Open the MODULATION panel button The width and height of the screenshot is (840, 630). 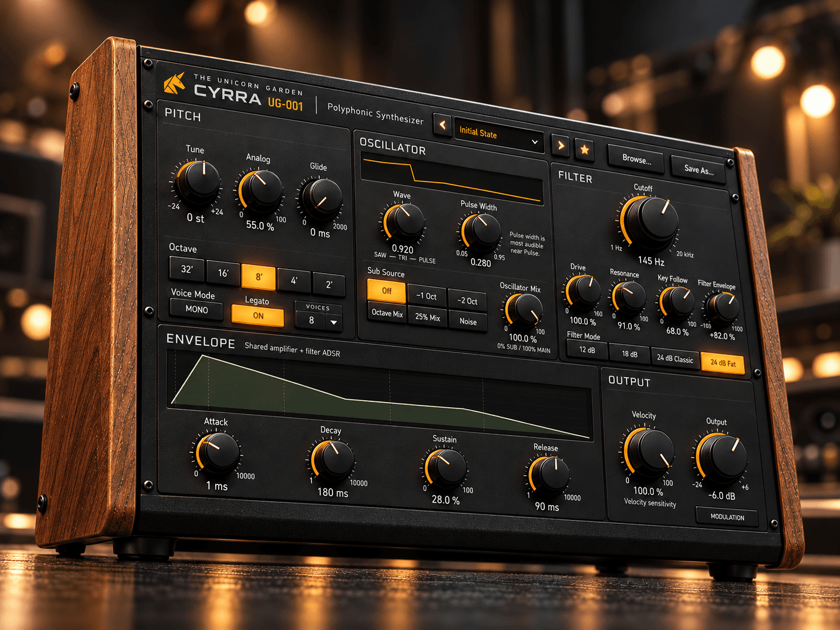727,517
